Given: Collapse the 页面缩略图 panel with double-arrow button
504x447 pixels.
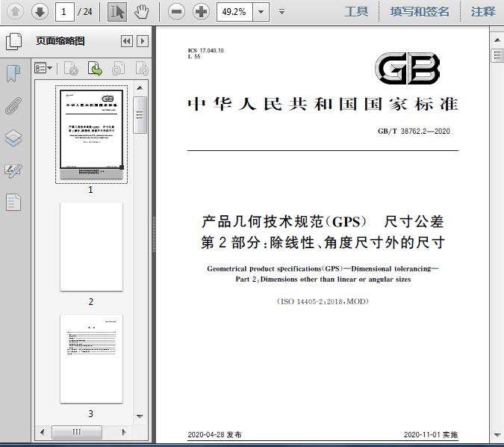Looking at the screenshot, I should point(127,41).
